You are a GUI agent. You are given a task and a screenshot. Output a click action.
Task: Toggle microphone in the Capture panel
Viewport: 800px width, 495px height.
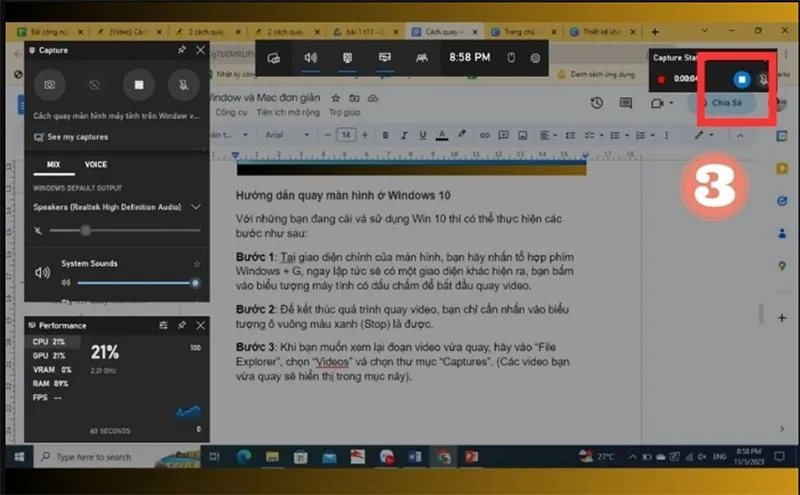183,85
